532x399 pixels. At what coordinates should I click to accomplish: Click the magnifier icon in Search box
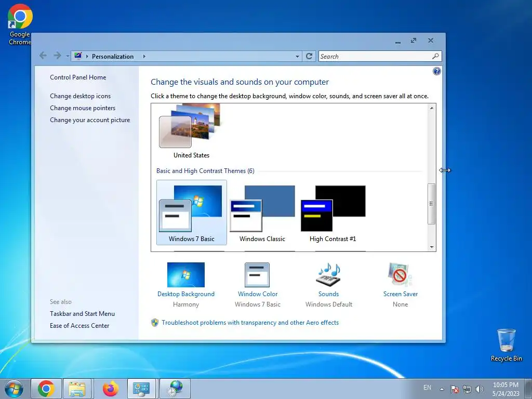tap(436, 56)
